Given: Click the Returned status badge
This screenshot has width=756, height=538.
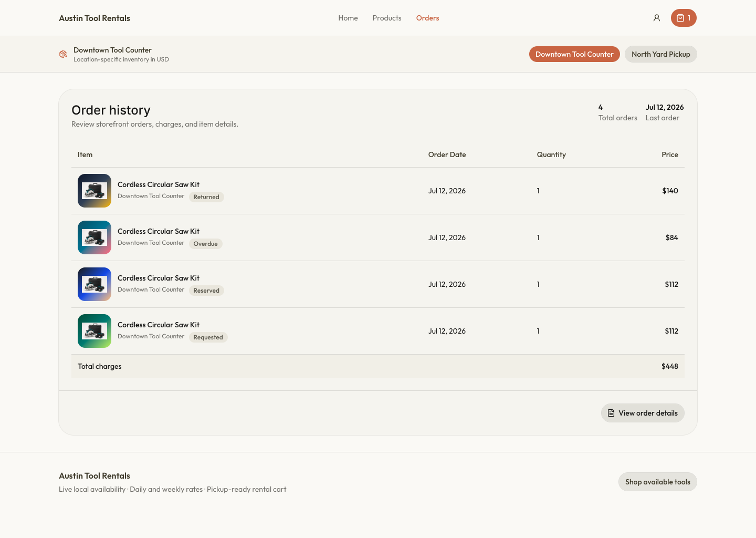Looking at the screenshot, I should pyautogui.click(x=206, y=197).
